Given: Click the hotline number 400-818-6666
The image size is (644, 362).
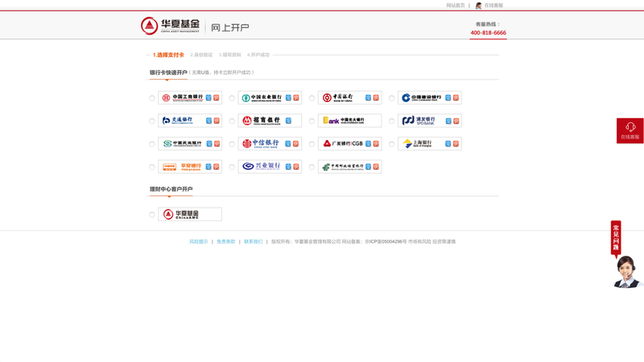Looking at the screenshot, I should (489, 33).
